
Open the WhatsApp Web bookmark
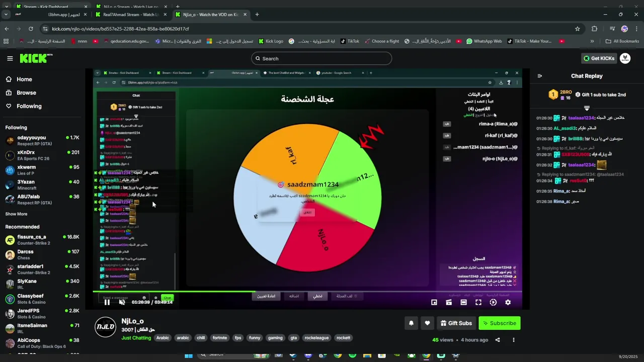tap(484, 41)
